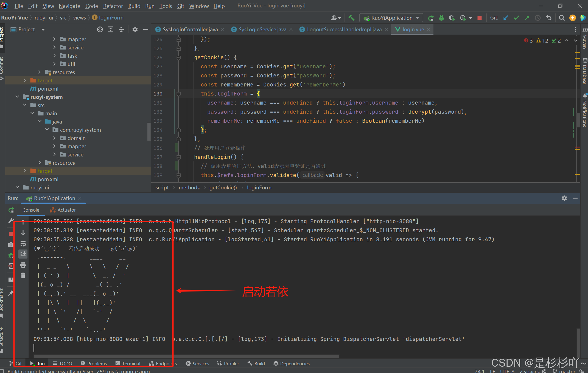
Task: Collapse the ruoyi-system module node
Action: tap(18, 97)
